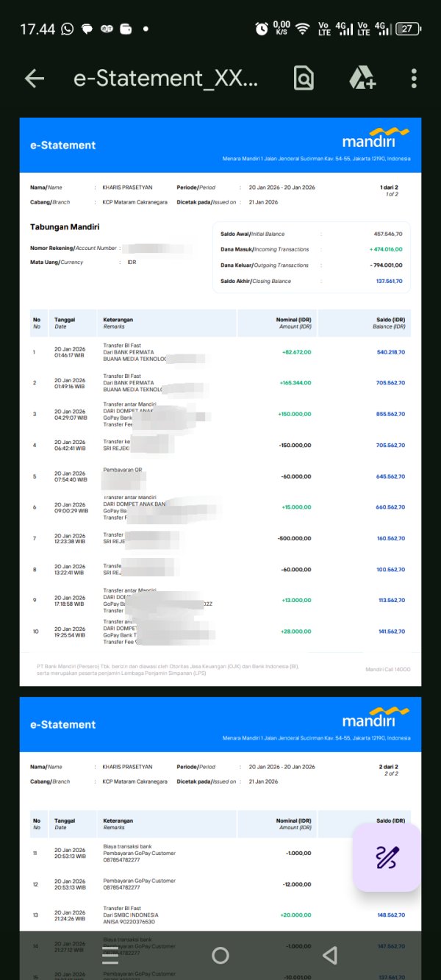Tap the purple annotate pen button
Image resolution: width=441 pixels, height=980 pixels.
pos(387,857)
